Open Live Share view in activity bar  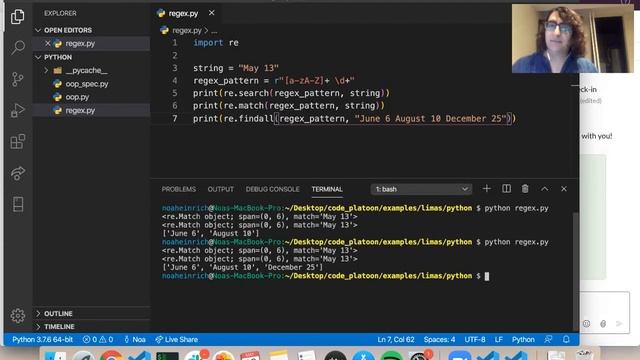coord(18,173)
